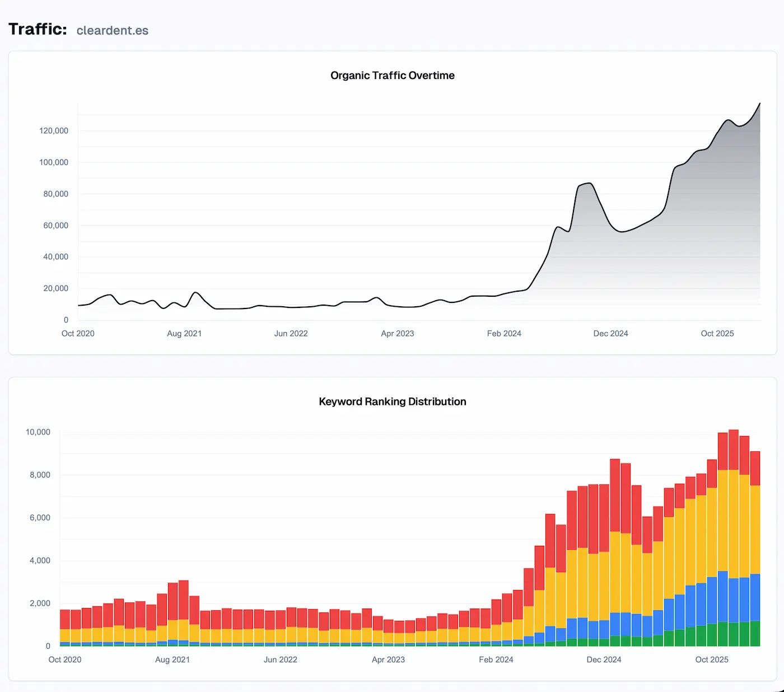The height and width of the screenshot is (692, 784).
Task: Click the cleardent.es domain link
Action: click(112, 30)
